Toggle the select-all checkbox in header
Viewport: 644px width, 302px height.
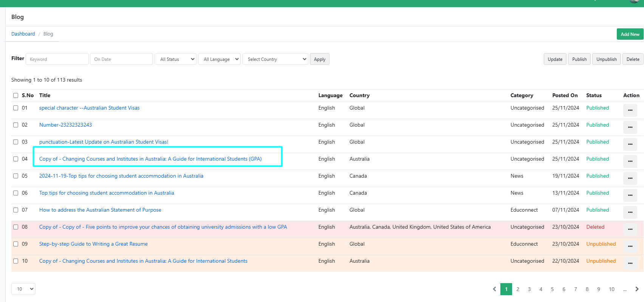[x=16, y=96]
